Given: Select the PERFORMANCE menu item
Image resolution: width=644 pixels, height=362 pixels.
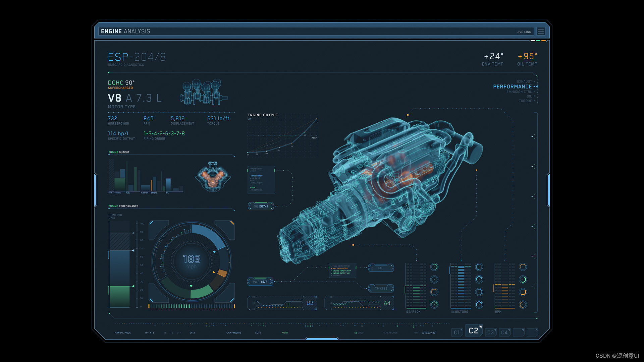Looking at the screenshot, I should click(512, 87).
